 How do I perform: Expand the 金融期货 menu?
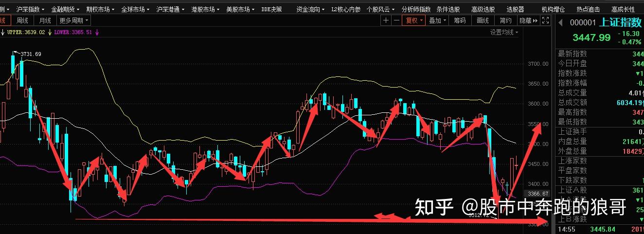pos(65,9)
